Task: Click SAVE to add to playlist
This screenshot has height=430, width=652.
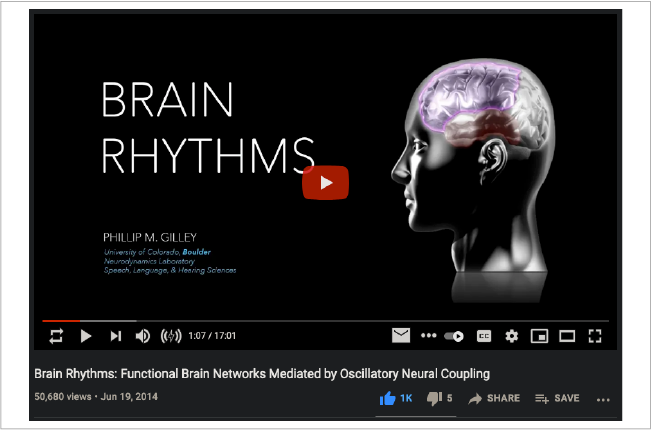Action: pos(557,398)
